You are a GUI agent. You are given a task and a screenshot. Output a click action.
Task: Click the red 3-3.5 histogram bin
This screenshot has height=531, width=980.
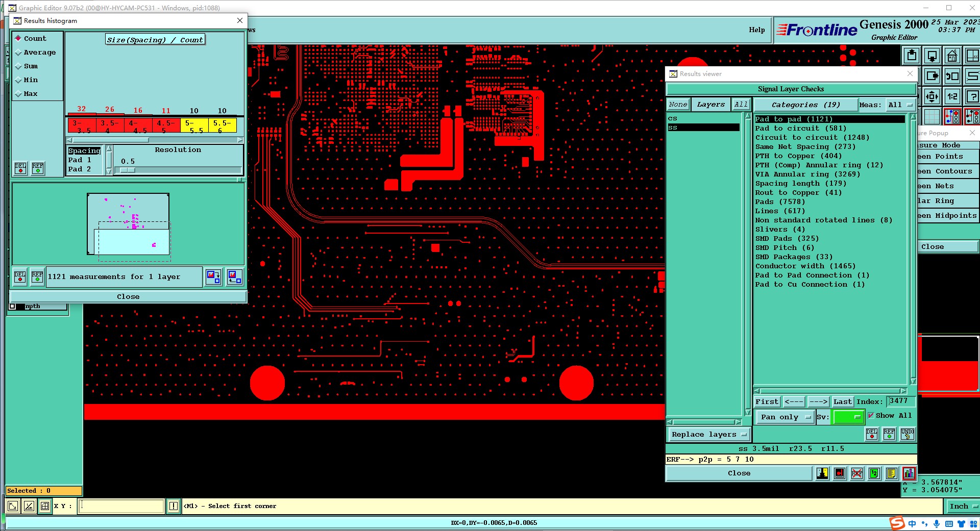pyautogui.click(x=82, y=125)
